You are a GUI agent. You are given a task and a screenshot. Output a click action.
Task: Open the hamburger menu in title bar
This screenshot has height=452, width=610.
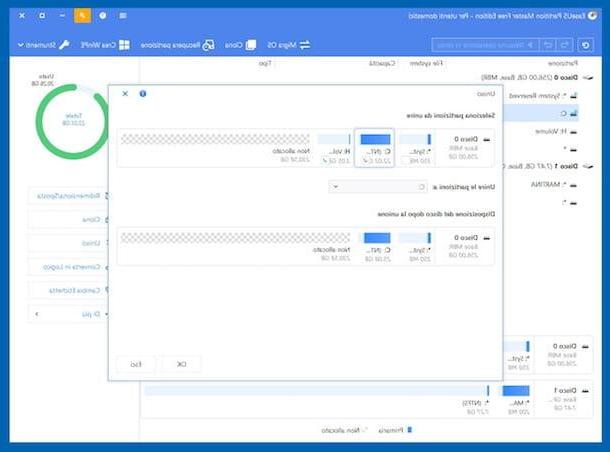pyautogui.click(x=123, y=16)
